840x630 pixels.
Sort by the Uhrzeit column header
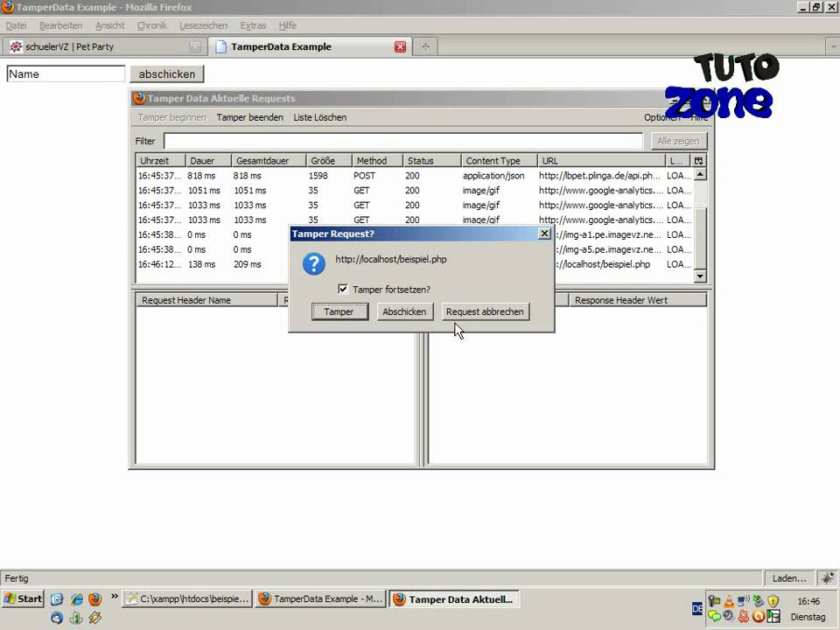pyautogui.click(x=161, y=161)
